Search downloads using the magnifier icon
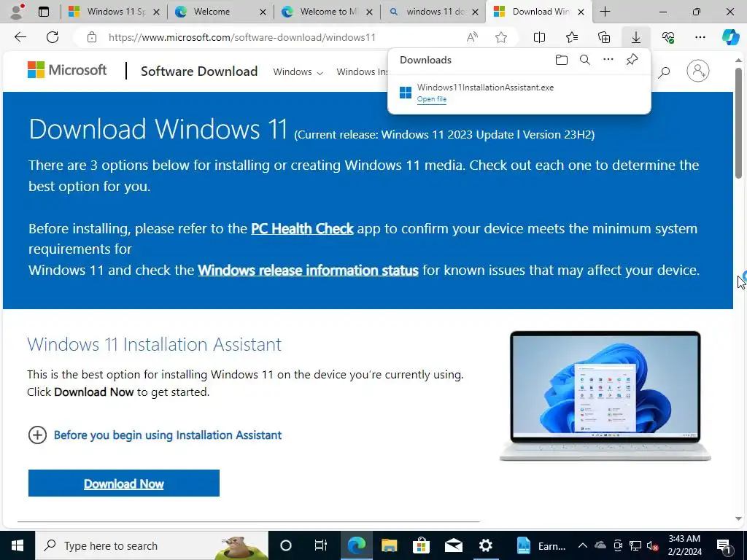 click(x=585, y=60)
